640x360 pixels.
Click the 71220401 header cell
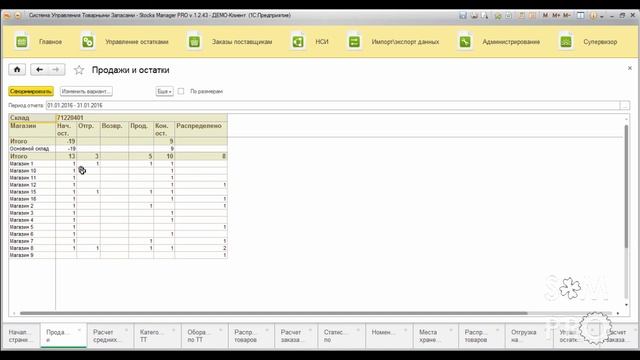coord(141,118)
